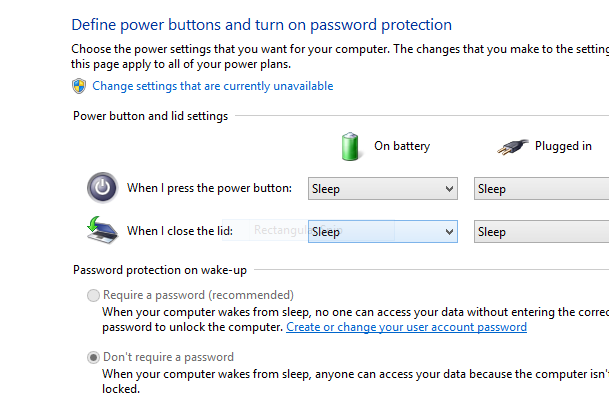Click Power button and lid settings heading
Viewport: 609px width, 395px height.
pyautogui.click(x=150, y=116)
